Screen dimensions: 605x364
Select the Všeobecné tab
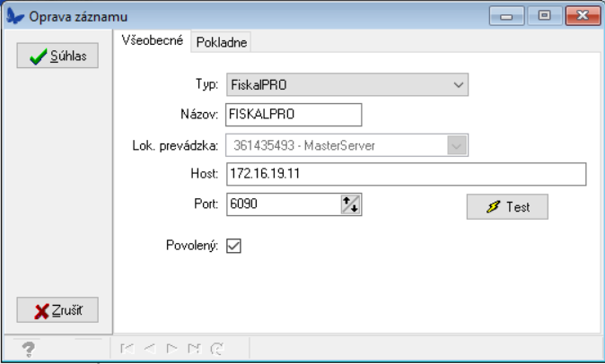(153, 41)
